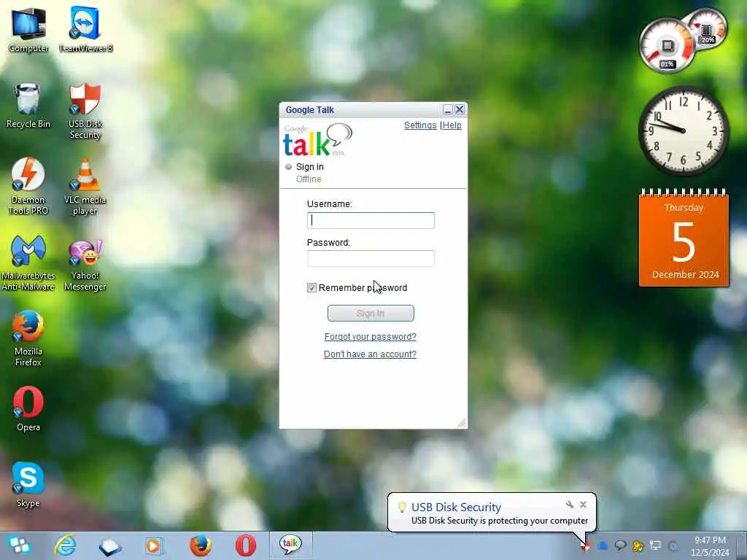Select the Malwarebytes Anti-Malware shortcut
The height and width of the screenshot is (560, 747).
28,262
